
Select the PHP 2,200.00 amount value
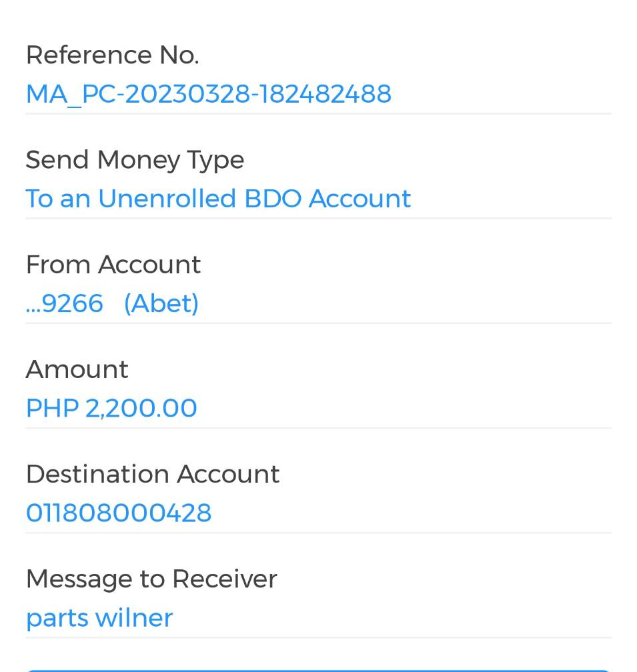[111, 408]
